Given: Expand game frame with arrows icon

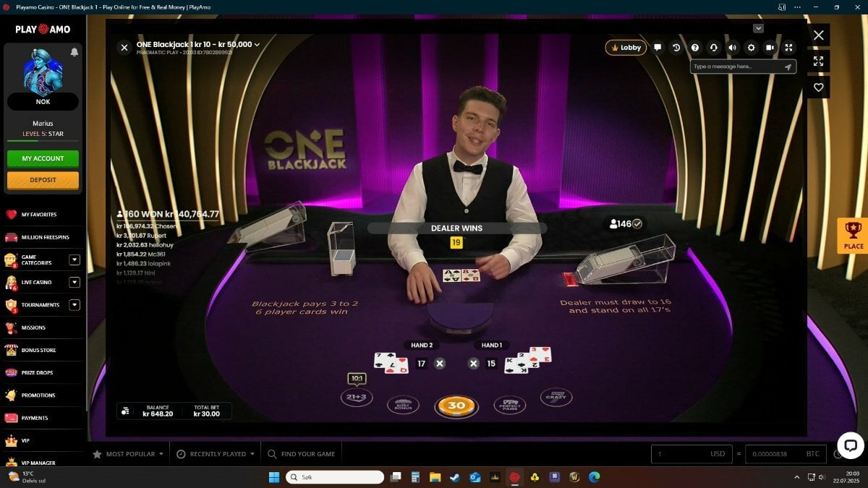Looking at the screenshot, I should 818,61.
